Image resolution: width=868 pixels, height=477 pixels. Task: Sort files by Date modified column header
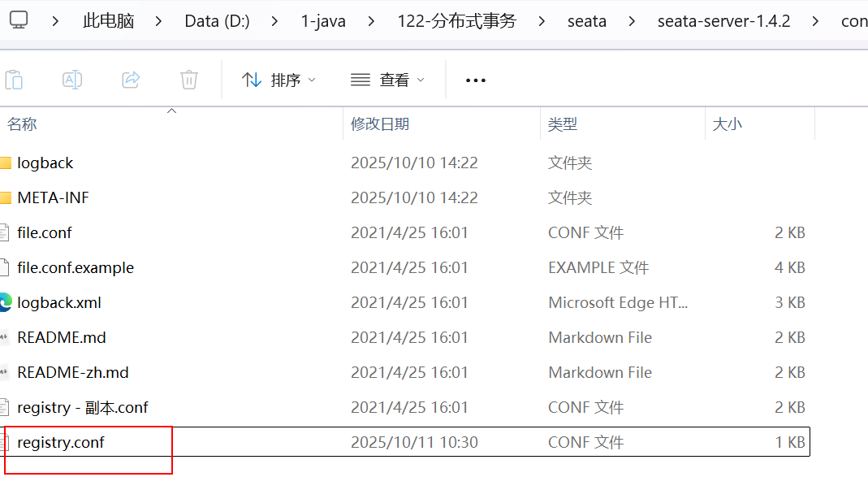click(x=380, y=124)
